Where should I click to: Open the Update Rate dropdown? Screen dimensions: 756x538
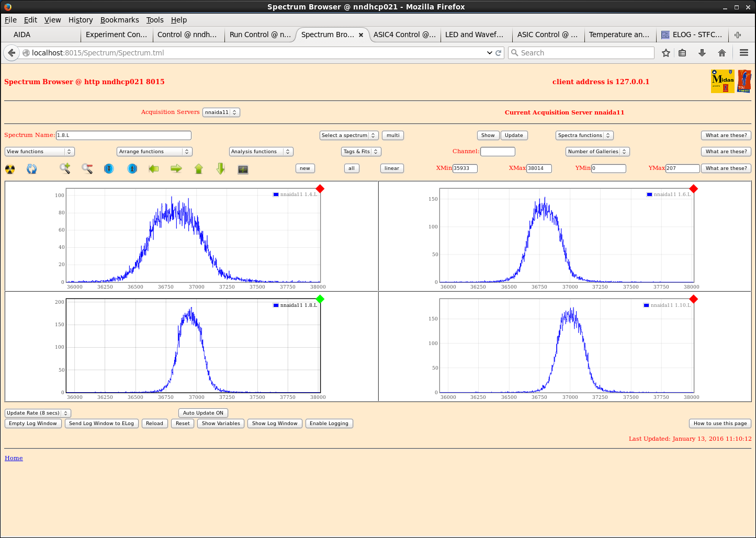pyautogui.click(x=38, y=413)
